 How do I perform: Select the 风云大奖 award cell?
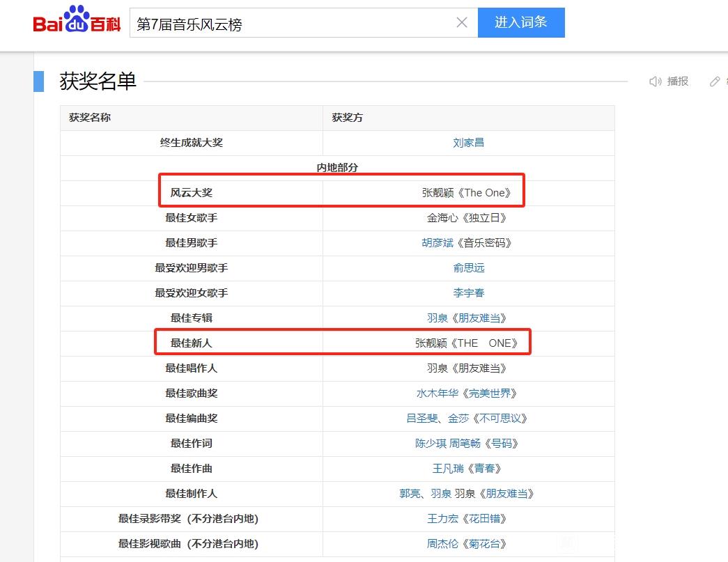click(192, 193)
